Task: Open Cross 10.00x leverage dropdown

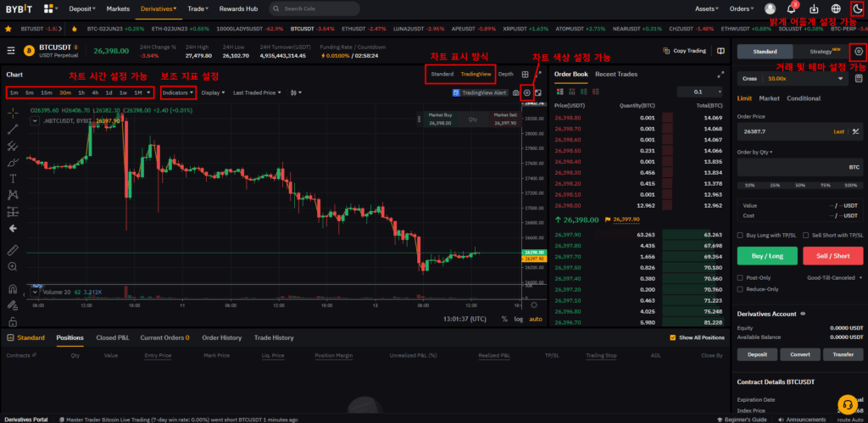Action: point(793,79)
